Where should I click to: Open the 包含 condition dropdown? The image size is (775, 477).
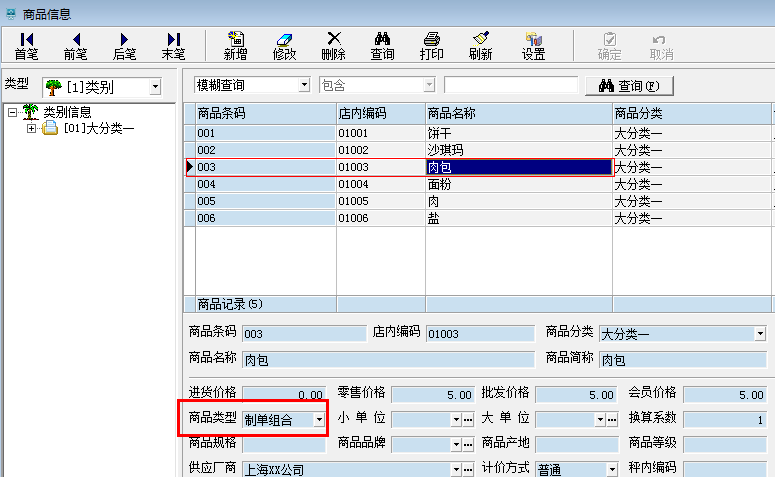click(430, 85)
